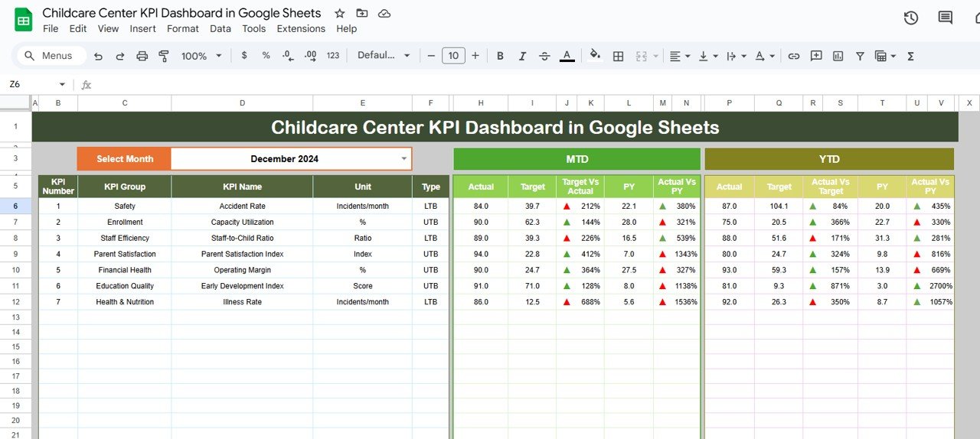Open version history clock icon

click(x=911, y=18)
